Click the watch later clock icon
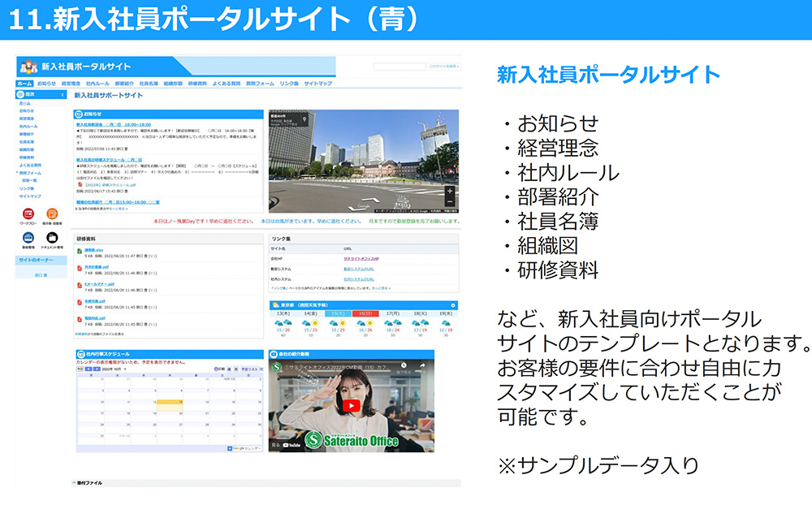812x531 pixels. tap(404, 365)
